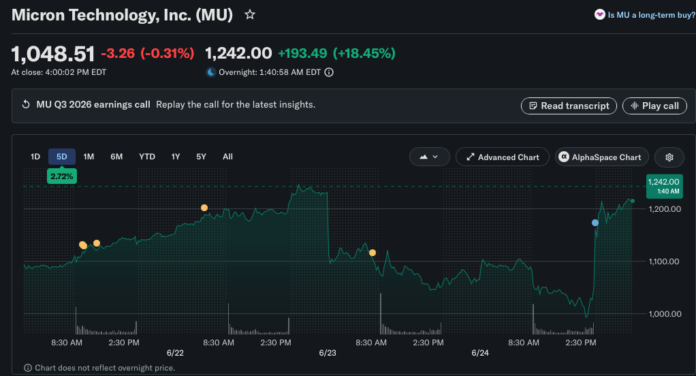Click the overnight moon icon
The height and width of the screenshot is (376, 696).
pyautogui.click(x=211, y=72)
